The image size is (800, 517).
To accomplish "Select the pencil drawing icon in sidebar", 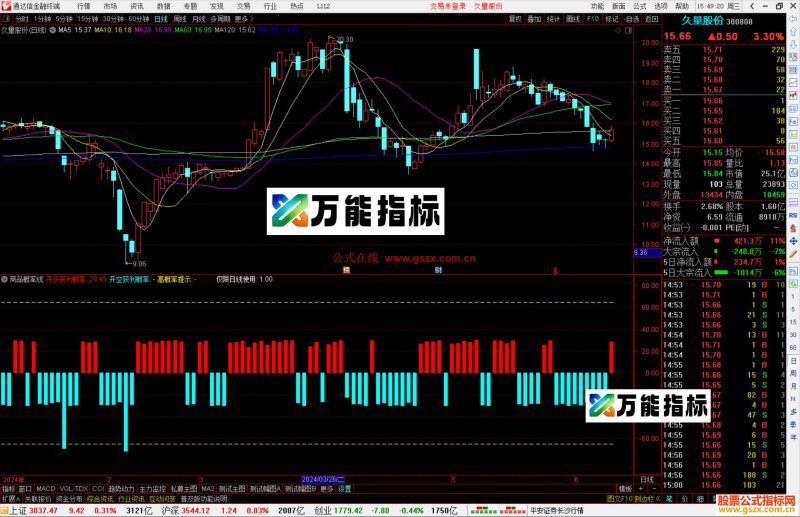I will coord(793,254).
